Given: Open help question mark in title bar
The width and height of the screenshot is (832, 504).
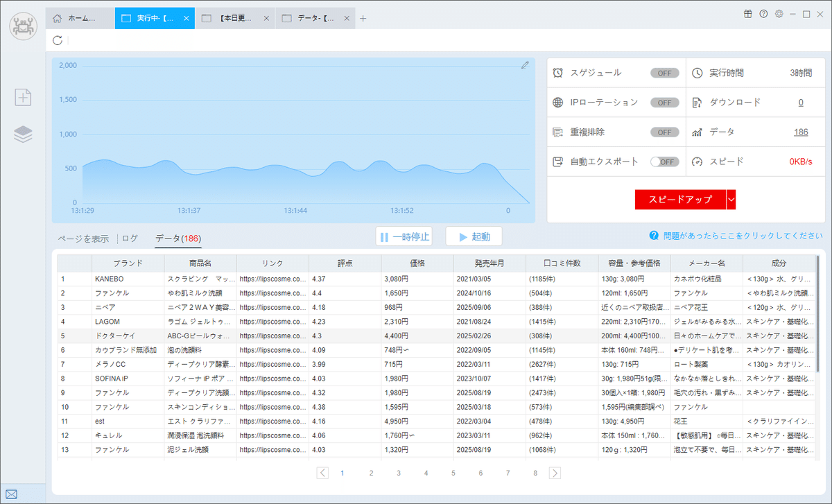Looking at the screenshot, I should click(763, 14).
